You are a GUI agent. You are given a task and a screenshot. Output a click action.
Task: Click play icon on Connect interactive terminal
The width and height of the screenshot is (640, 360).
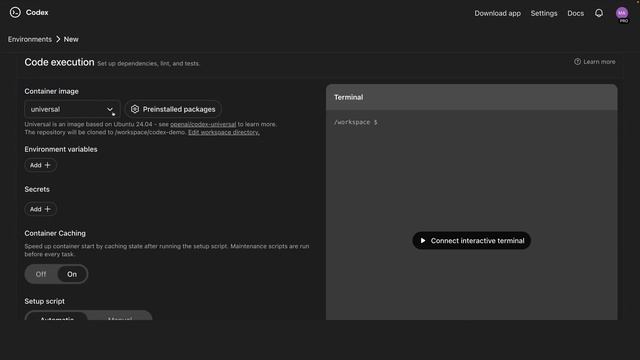coord(423,241)
